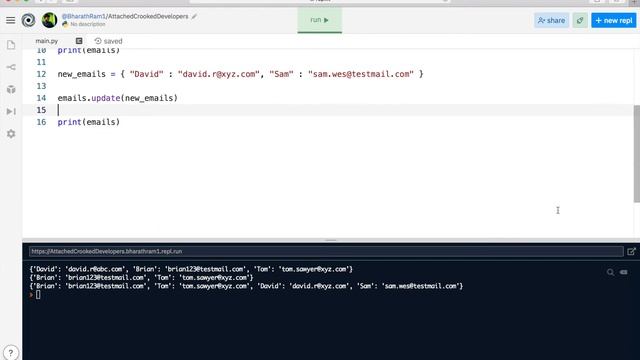Open the version control sidebar icon
This screenshot has height=360, width=640.
coord(11,67)
